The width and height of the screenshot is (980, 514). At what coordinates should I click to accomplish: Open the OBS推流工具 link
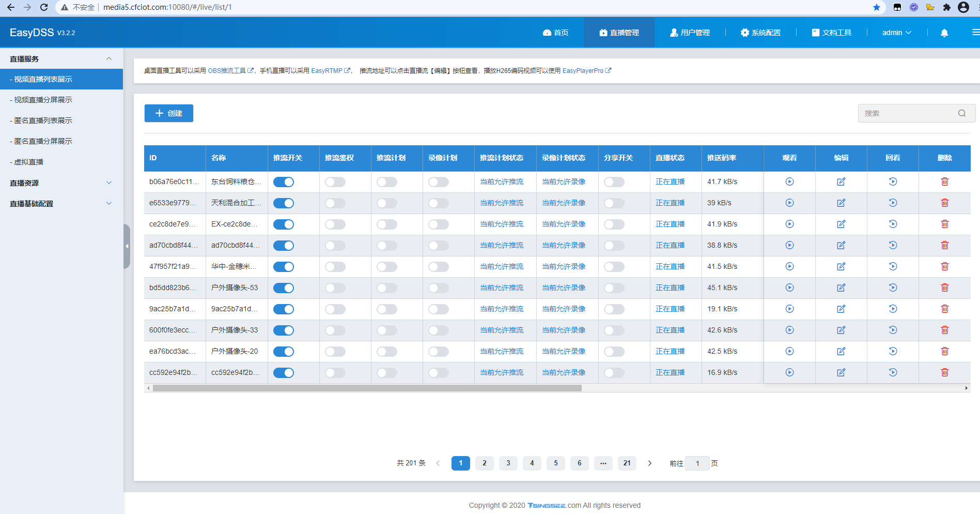tap(230, 71)
